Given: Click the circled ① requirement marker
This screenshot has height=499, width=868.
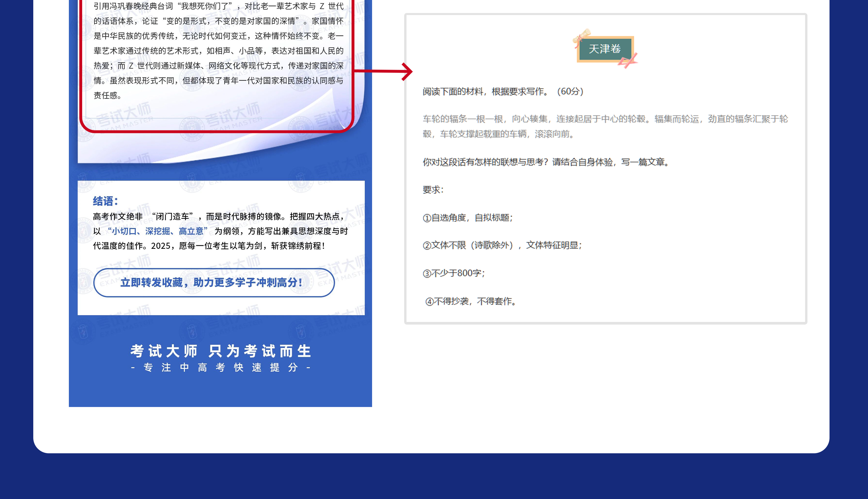Looking at the screenshot, I should pos(427,218).
